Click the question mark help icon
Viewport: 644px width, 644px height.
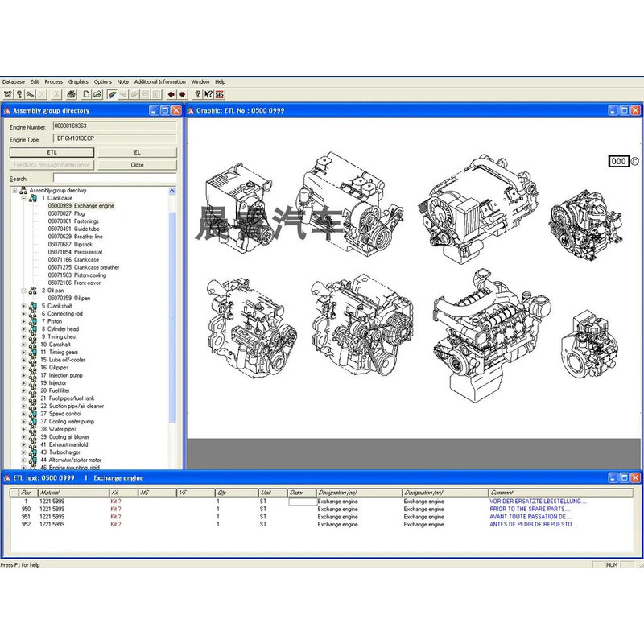pyautogui.click(x=197, y=94)
